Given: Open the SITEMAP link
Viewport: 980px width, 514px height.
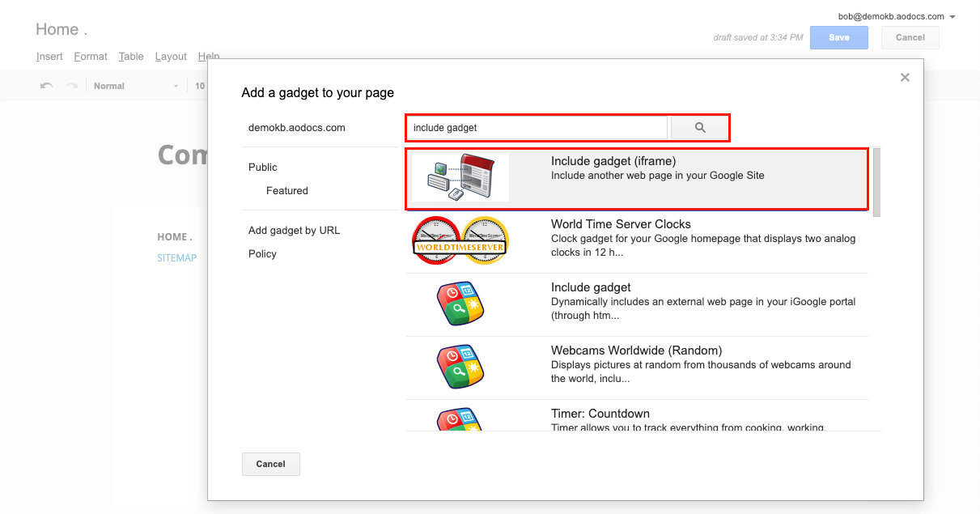Looking at the screenshot, I should (176, 257).
